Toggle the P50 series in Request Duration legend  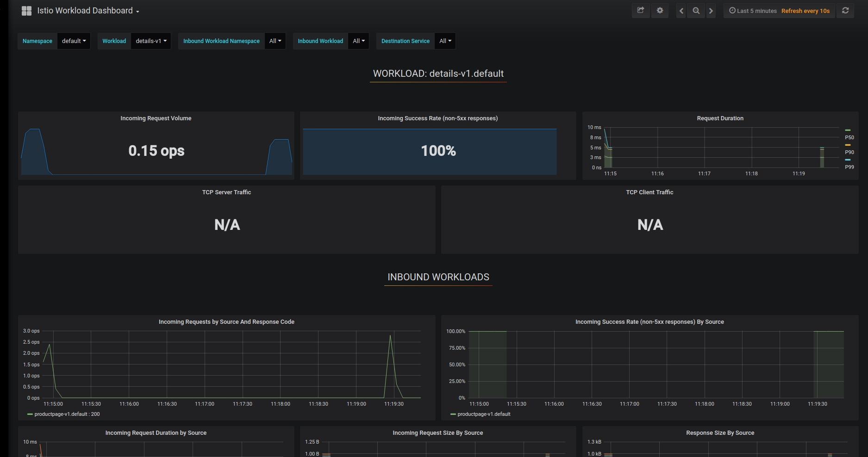[x=849, y=137]
